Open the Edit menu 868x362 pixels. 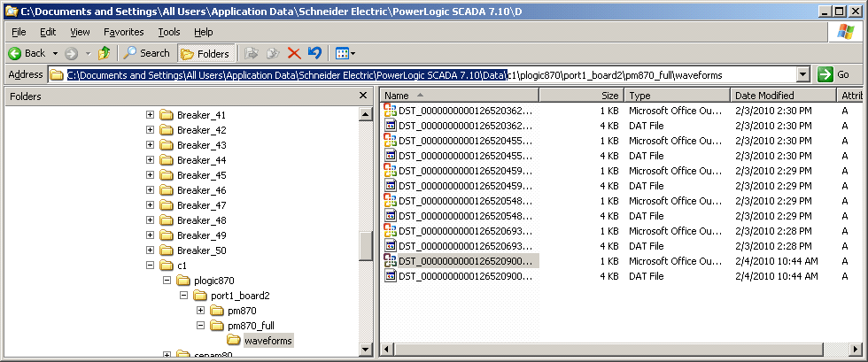tap(48, 32)
